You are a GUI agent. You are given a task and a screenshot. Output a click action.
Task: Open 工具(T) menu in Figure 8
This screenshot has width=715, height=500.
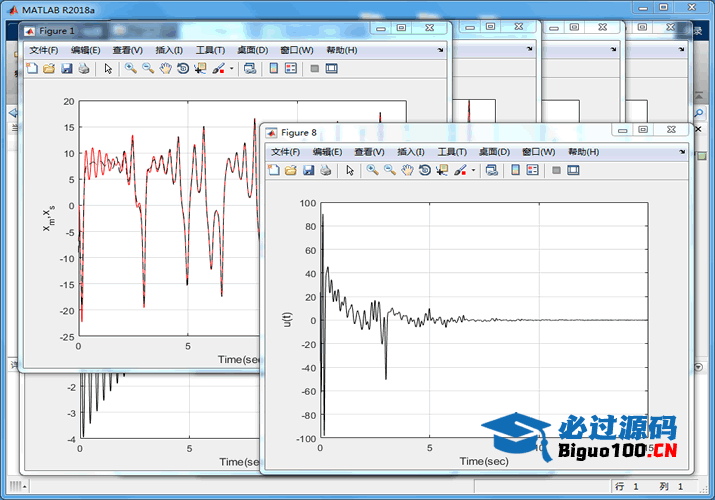[x=452, y=152]
